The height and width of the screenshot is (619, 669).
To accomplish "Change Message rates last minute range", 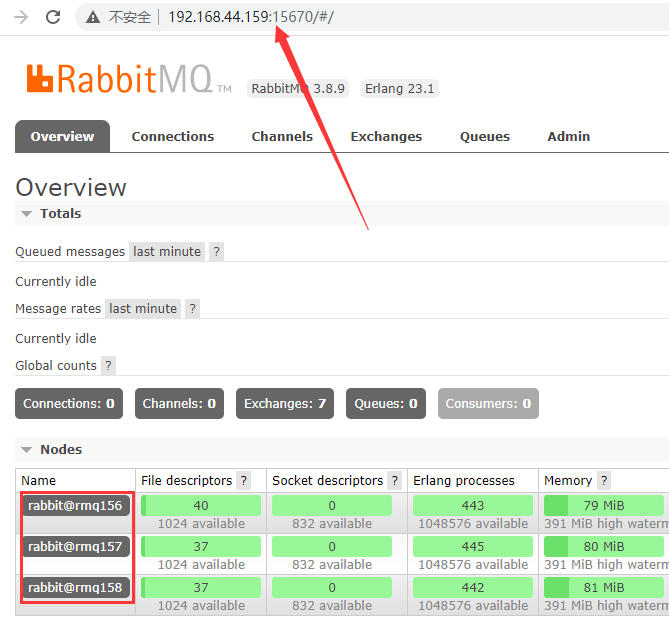I will click(143, 308).
